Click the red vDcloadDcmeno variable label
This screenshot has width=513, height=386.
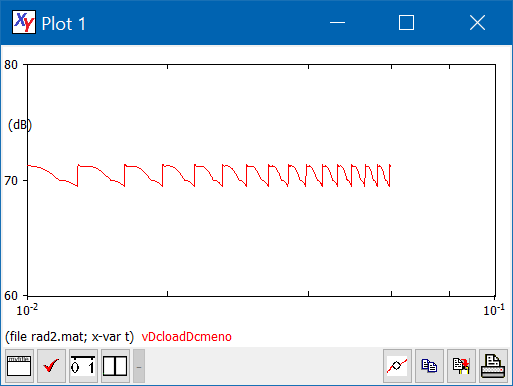(x=186, y=337)
